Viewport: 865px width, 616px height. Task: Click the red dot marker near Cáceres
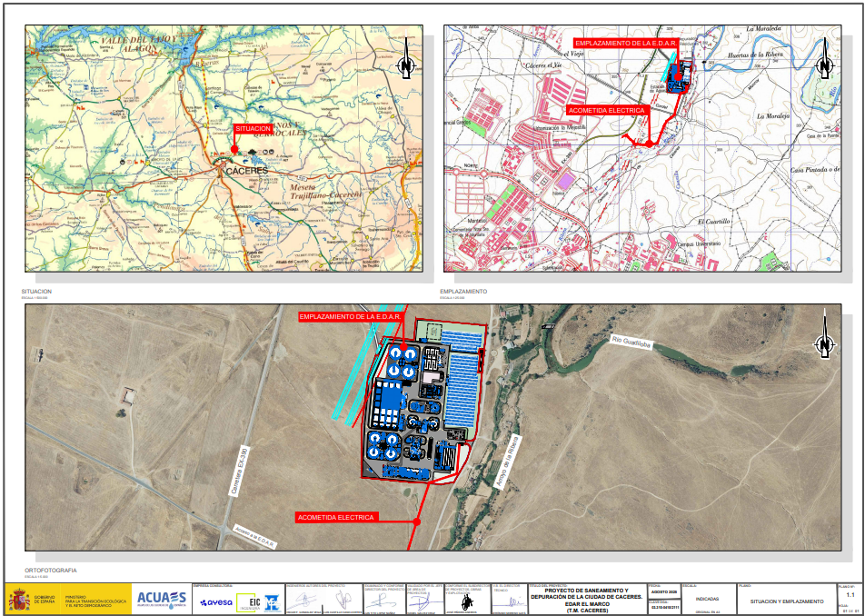coord(234,150)
